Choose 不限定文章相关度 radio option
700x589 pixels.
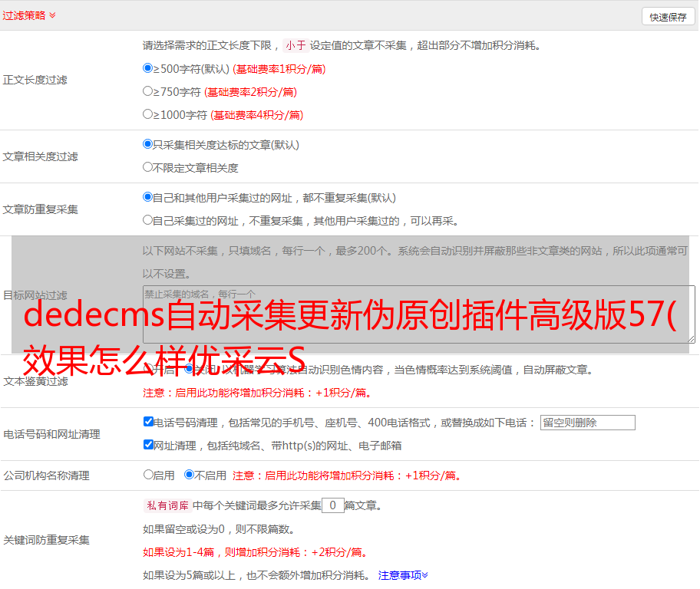pos(147,167)
